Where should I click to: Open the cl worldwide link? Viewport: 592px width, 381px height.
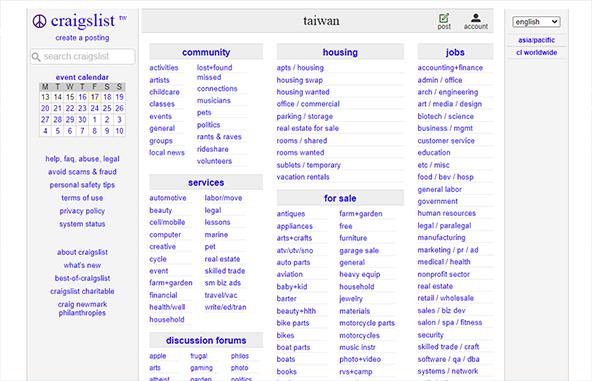point(536,52)
